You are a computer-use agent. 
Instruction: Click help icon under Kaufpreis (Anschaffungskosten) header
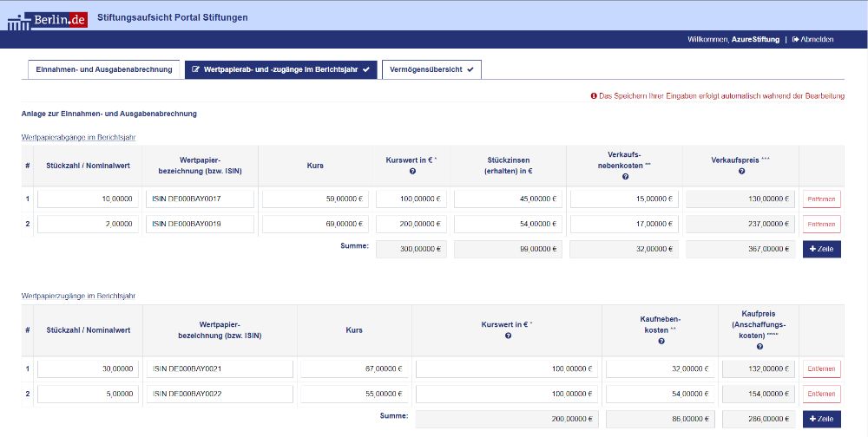(759, 347)
